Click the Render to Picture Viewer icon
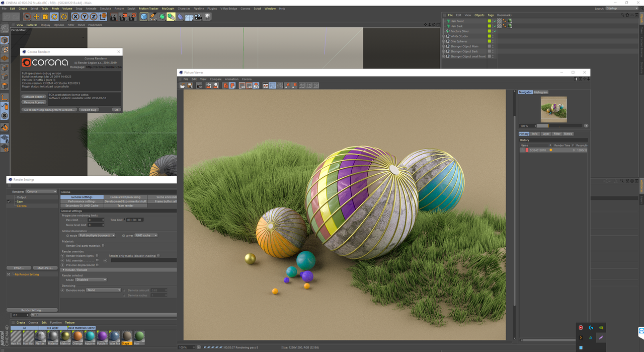Image resolution: width=644 pixels, height=352 pixels. (x=123, y=17)
